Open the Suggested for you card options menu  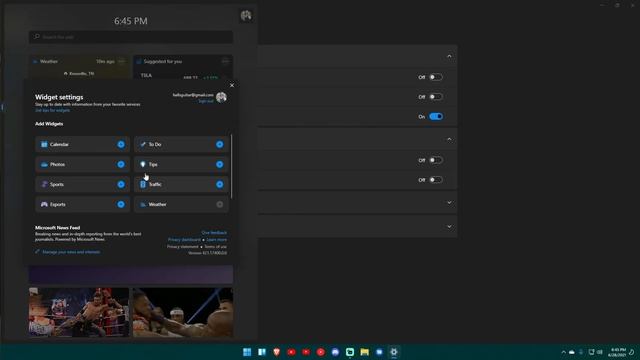click(x=225, y=61)
